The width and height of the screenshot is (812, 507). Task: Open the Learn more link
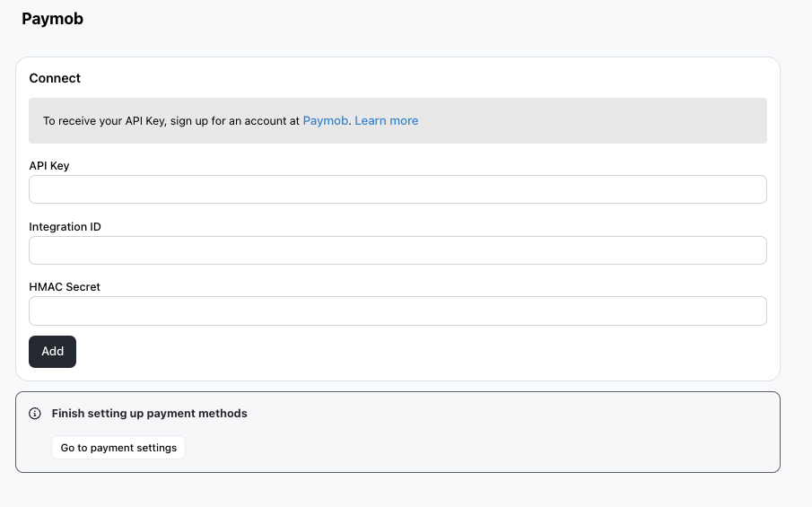click(387, 120)
